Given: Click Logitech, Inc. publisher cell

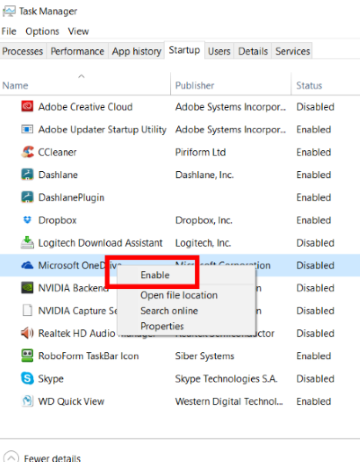Looking at the screenshot, I should 203,243.
